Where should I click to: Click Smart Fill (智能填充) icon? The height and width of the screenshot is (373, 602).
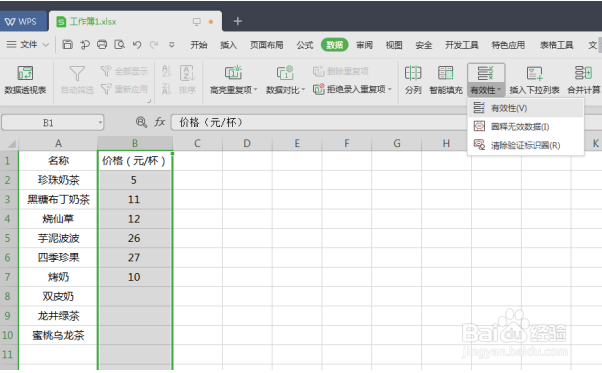click(446, 80)
